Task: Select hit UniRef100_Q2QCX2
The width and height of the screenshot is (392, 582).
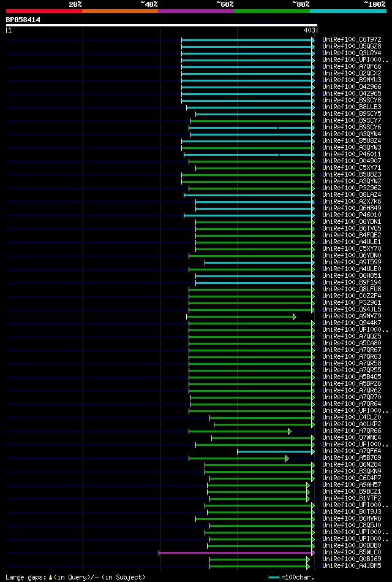Action: pos(352,73)
